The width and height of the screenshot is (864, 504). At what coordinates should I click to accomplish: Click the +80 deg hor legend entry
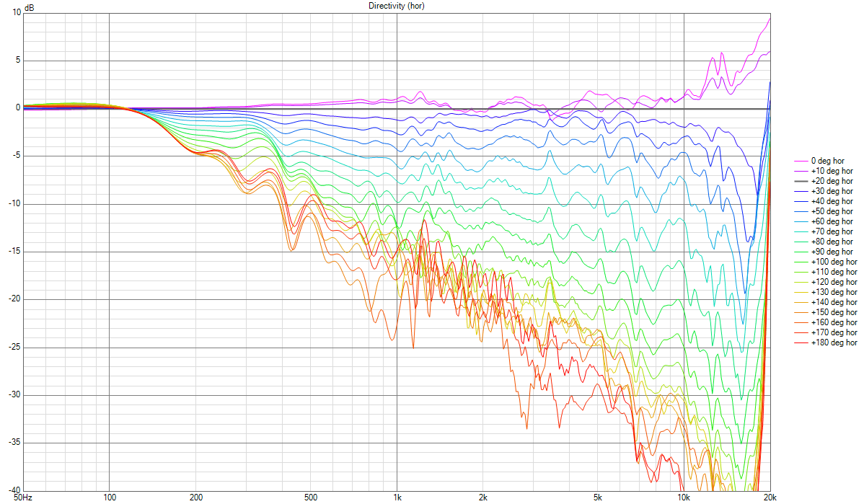click(x=823, y=242)
